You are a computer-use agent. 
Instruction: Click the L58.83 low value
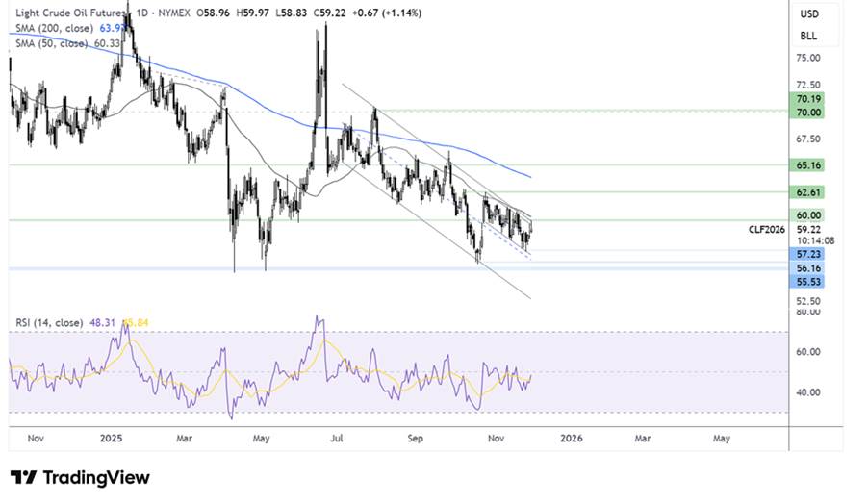(292, 13)
